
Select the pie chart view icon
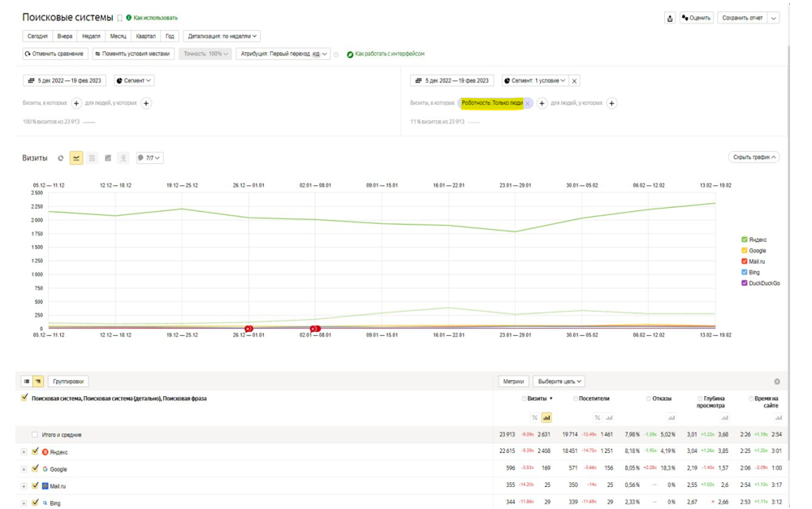point(61,158)
